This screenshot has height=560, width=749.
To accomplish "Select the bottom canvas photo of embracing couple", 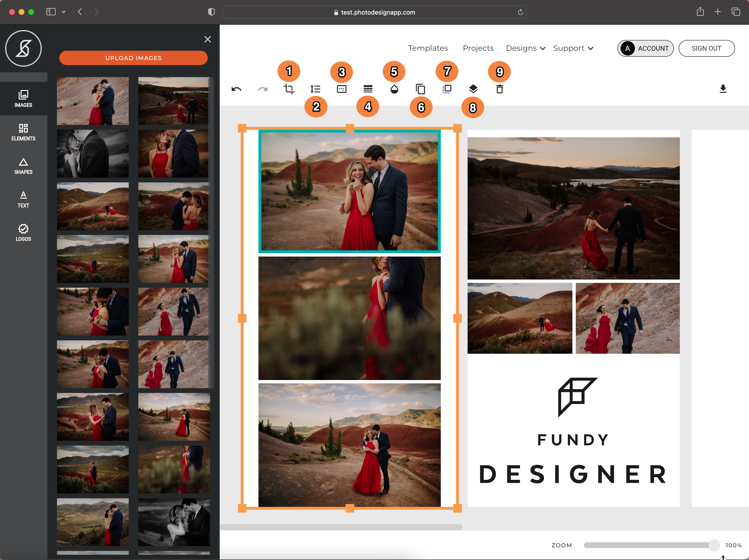I will point(349,445).
